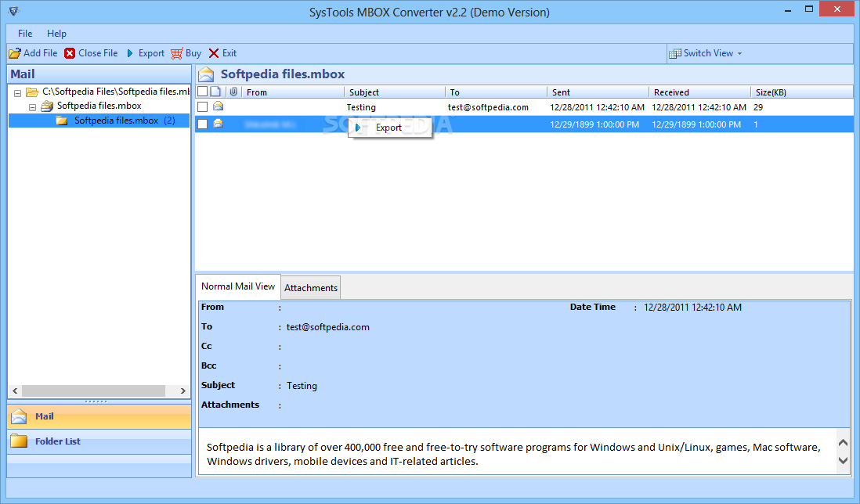The height and width of the screenshot is (504, 860).
Task: Click the envelope icon in Mail pane button
Action: click(x=19, y=416)
